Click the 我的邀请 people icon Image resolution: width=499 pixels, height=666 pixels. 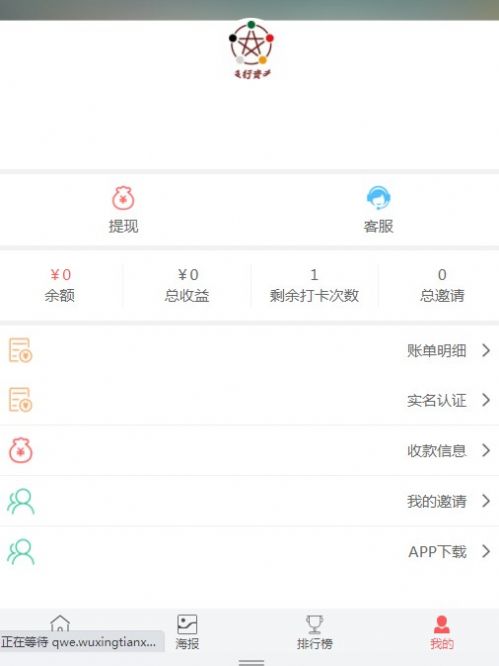pyautogui.click(x=20, y=501)
